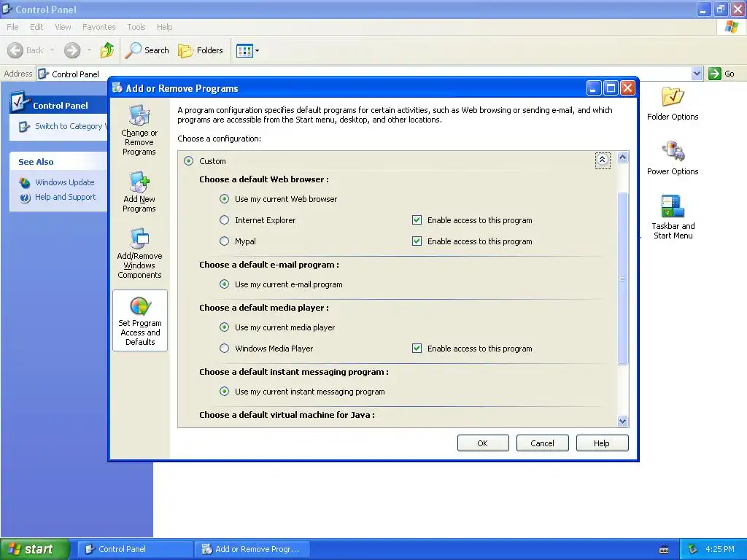Select Internet Explorer as default browser
Screen dimensions: 747x560
(x=225, y=220)
